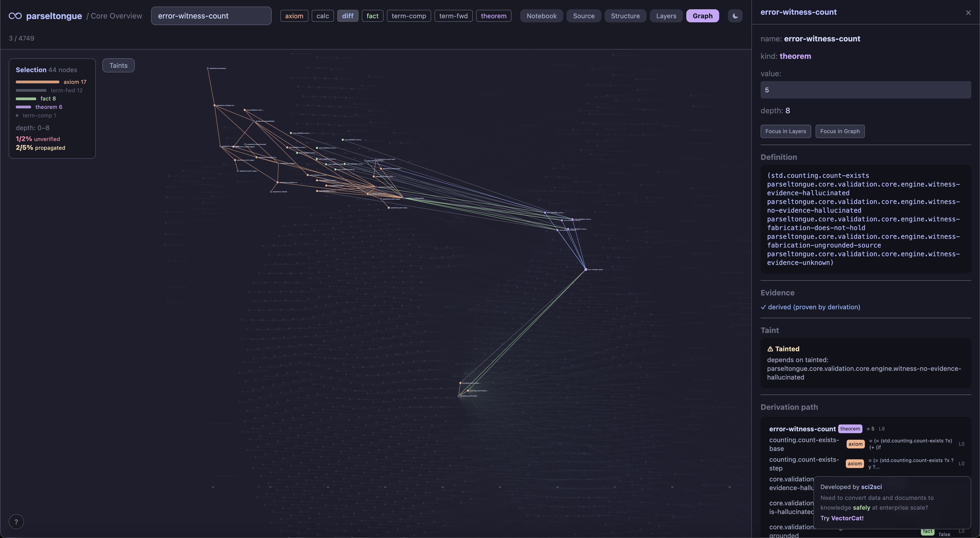Open help question mark button
The width and height of the screenshot is (980, 538).
[x=16, y=522]
